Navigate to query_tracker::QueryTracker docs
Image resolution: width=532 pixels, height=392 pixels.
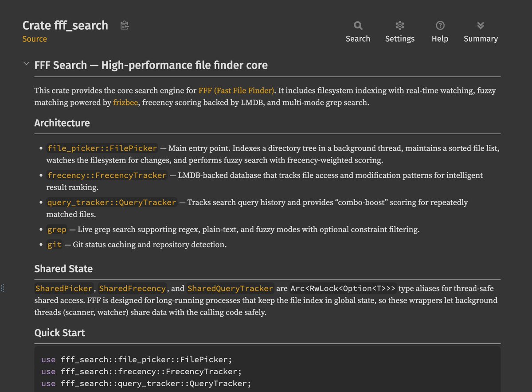click(x=112, y=202)
